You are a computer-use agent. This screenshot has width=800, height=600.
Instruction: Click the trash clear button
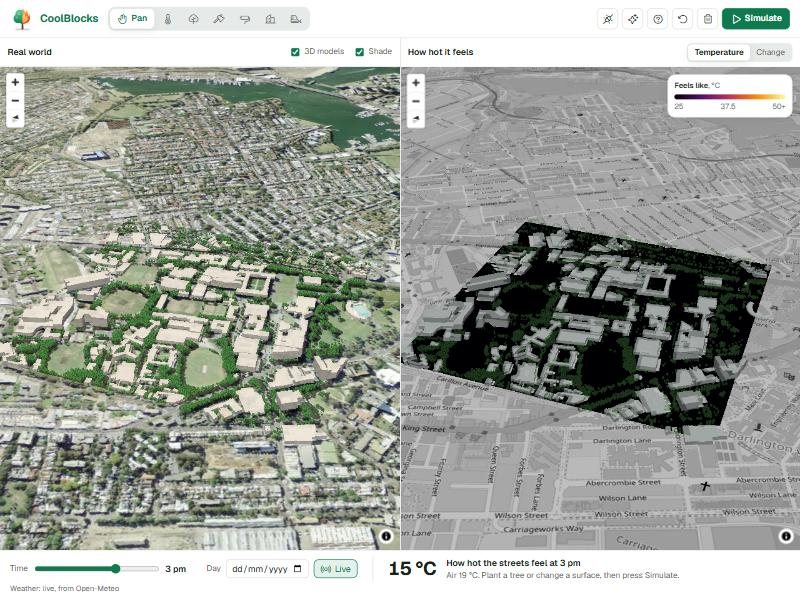pyautogui.click(x=708, y=19)
